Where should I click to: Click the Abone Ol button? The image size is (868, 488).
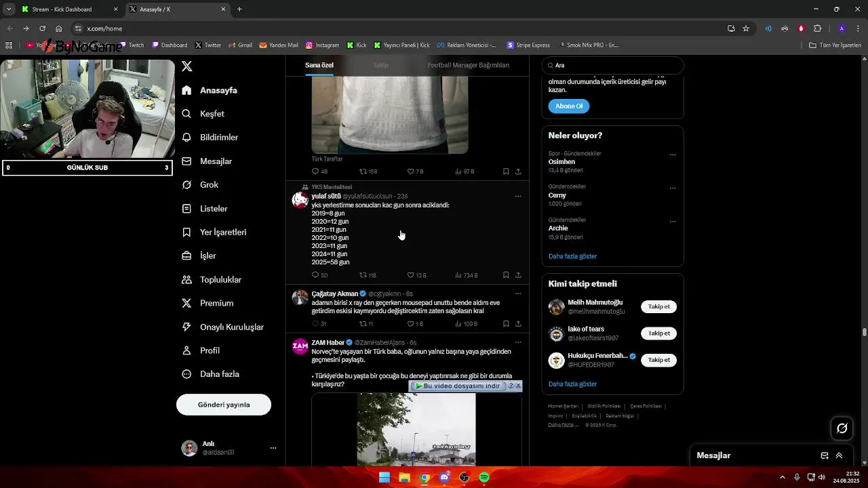568,106
